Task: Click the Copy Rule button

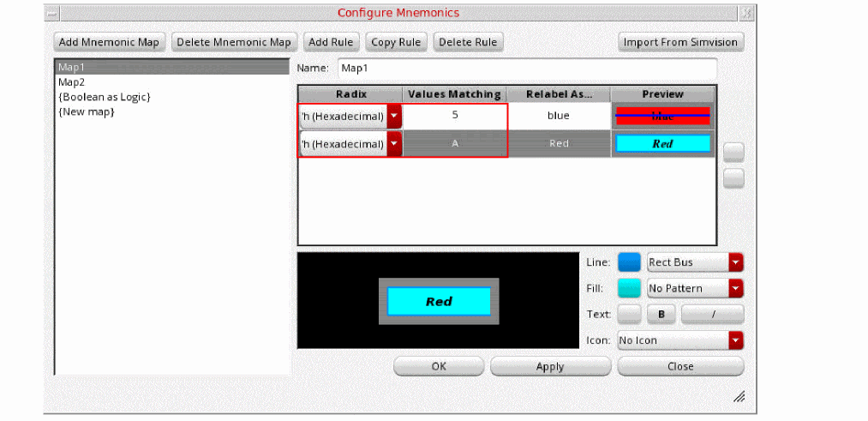Action: (396, 42)
